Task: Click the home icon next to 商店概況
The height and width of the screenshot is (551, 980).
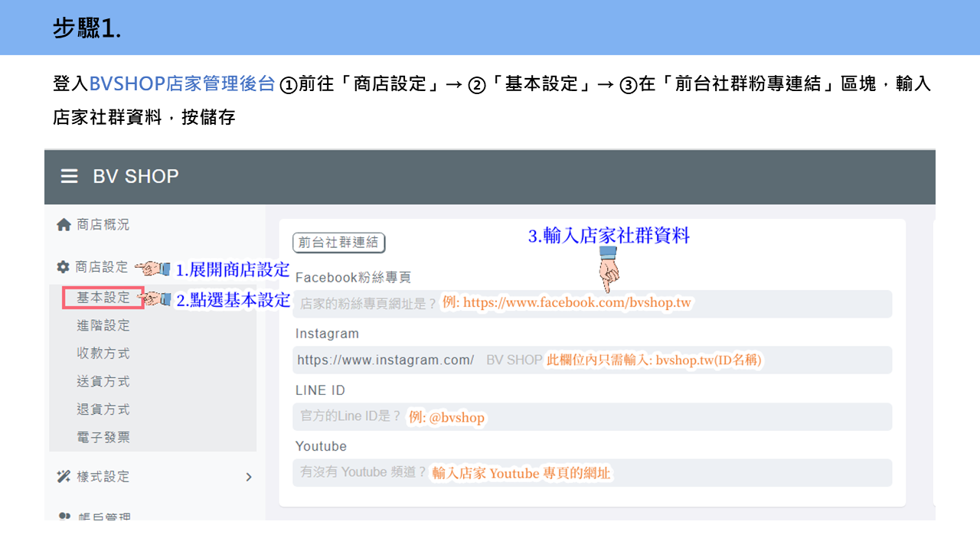Action: [x=64, y=225]
